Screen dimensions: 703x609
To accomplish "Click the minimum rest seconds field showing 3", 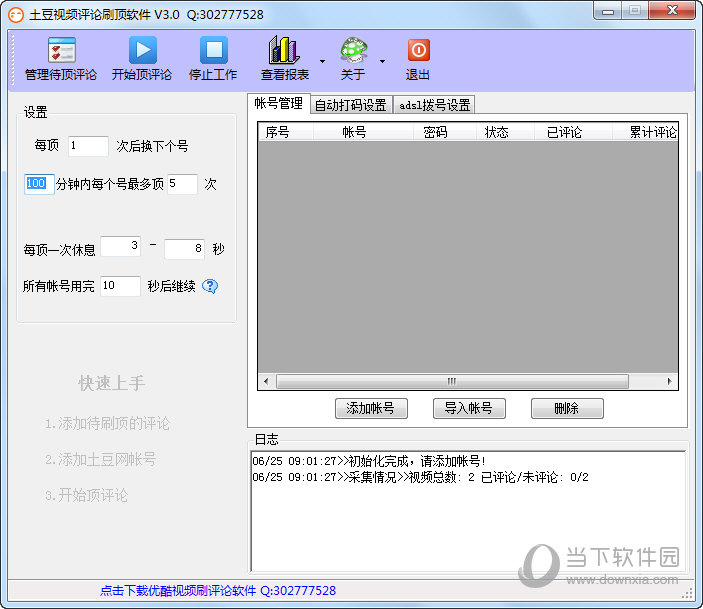I will pyautogui.click(x=120, y=246).
